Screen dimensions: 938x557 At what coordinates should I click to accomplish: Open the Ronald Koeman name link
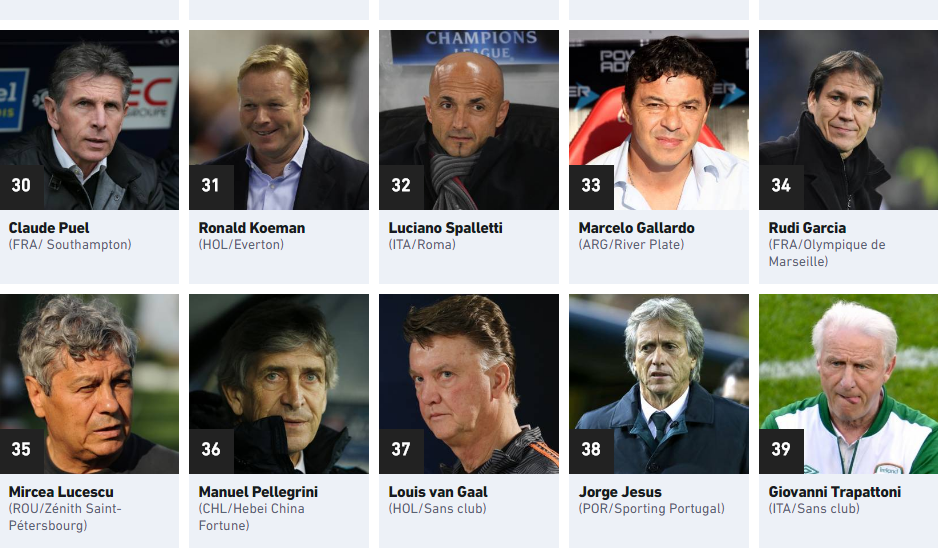(252, 228)
